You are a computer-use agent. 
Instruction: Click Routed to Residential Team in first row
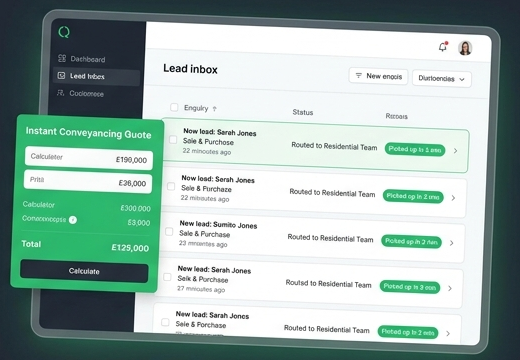tap(334, 146)
